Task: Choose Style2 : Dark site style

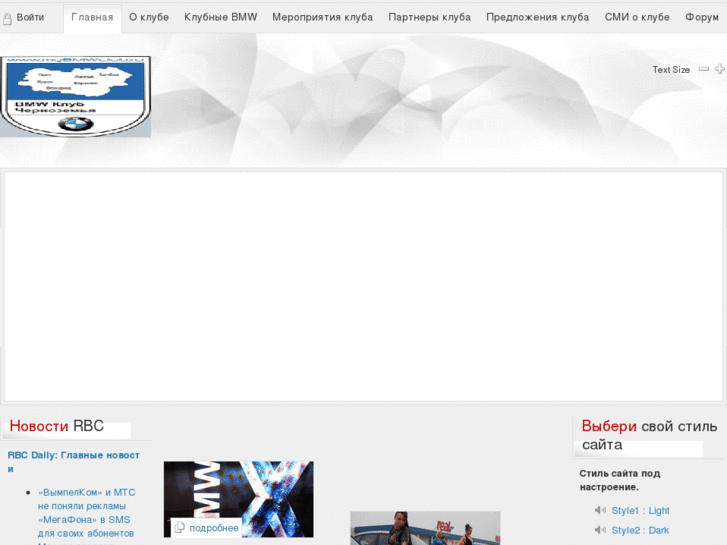Action: tap(640, 530)
